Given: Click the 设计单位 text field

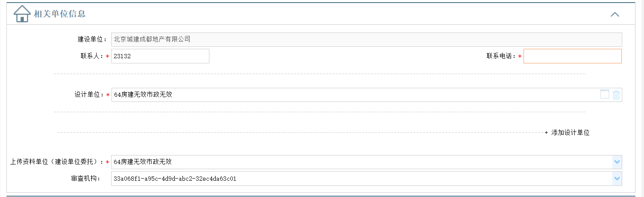Looking at the screenshot, I should [355, 95].
